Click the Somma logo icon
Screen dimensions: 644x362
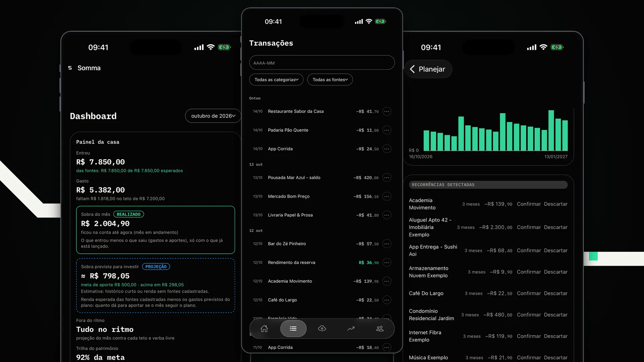pyautogui.click(x=70, y=68)
